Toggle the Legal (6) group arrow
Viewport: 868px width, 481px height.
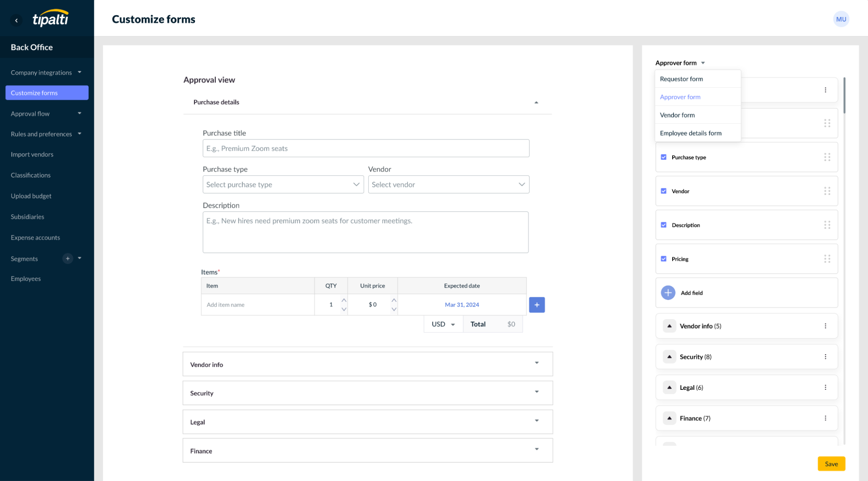point(669,387)
